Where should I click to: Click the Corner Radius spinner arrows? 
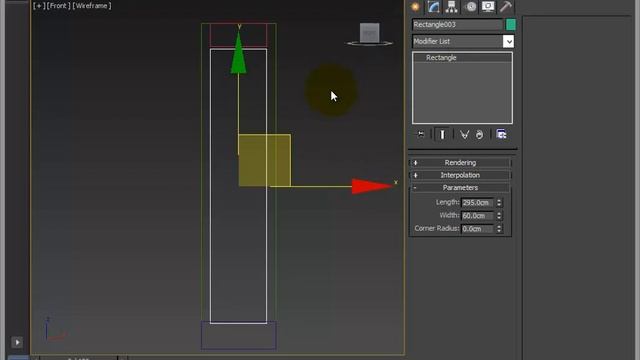tap(499, 229)
